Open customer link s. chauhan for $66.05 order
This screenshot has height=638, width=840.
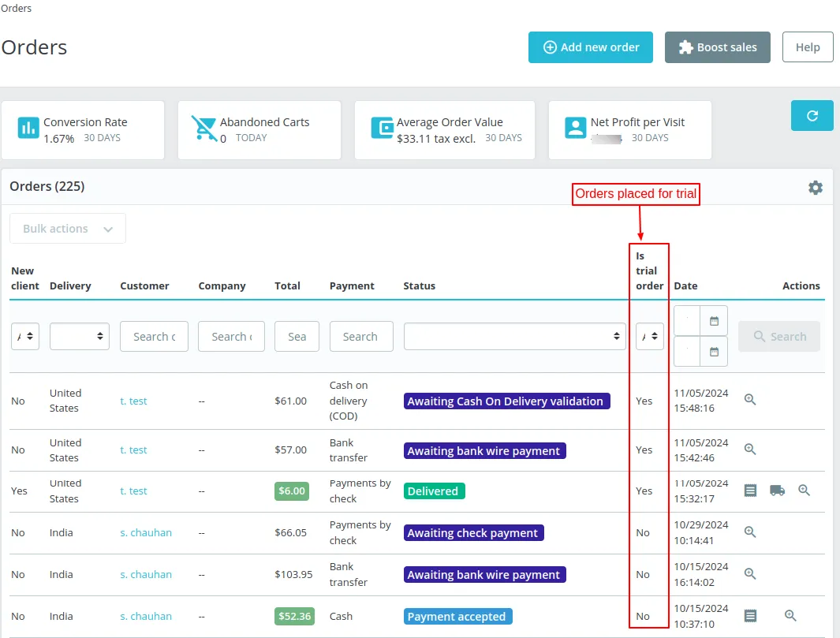click(146, 533)
